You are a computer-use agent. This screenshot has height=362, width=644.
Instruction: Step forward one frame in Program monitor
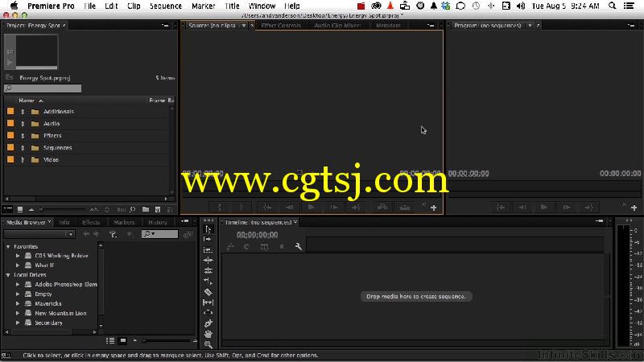567,208
